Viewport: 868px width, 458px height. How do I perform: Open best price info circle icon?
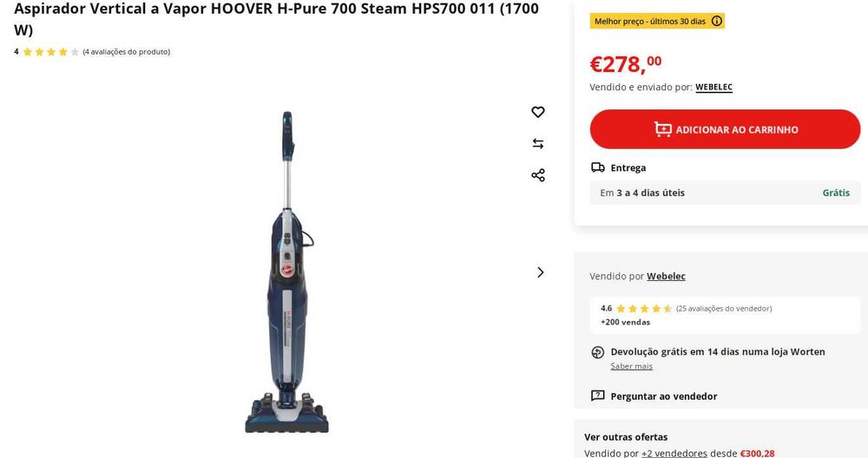pyautogui.click(x=717, y=21)
